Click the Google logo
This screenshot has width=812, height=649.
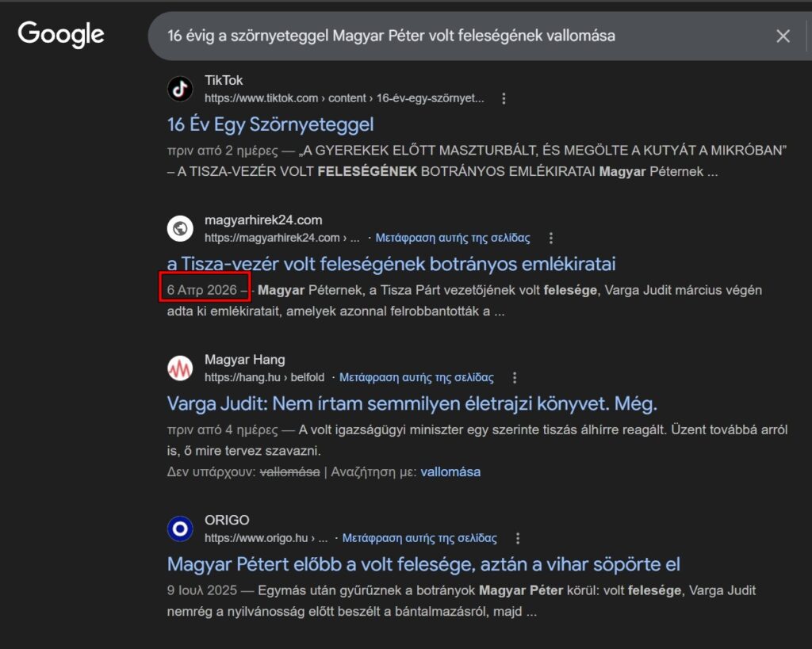pyautogui.click(x=61, y=34)
